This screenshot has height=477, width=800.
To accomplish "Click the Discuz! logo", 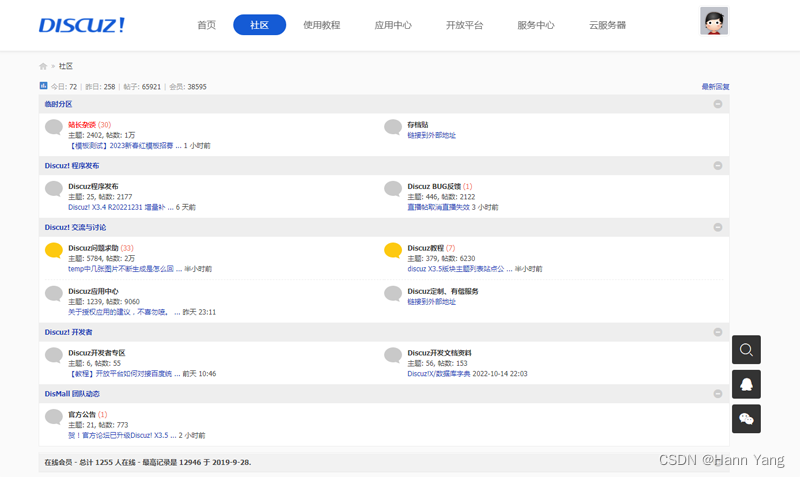I will tap(82, 25).
